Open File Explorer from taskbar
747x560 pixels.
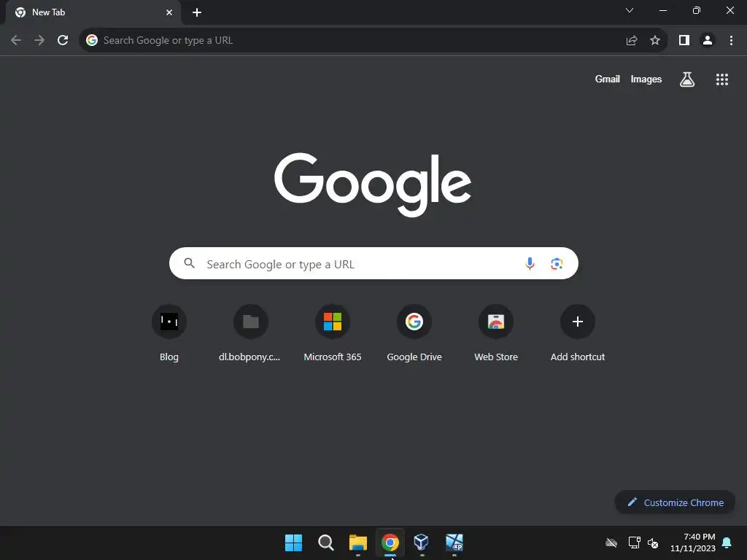[357, 542]
